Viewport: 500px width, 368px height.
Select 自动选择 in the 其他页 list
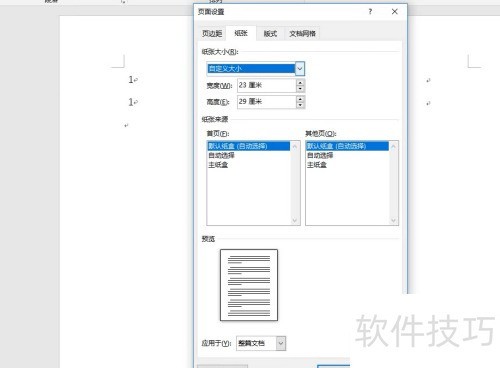coord(347,155)
